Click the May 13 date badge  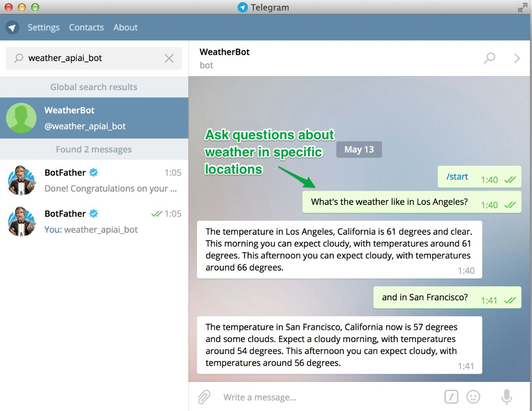(359, 150)
